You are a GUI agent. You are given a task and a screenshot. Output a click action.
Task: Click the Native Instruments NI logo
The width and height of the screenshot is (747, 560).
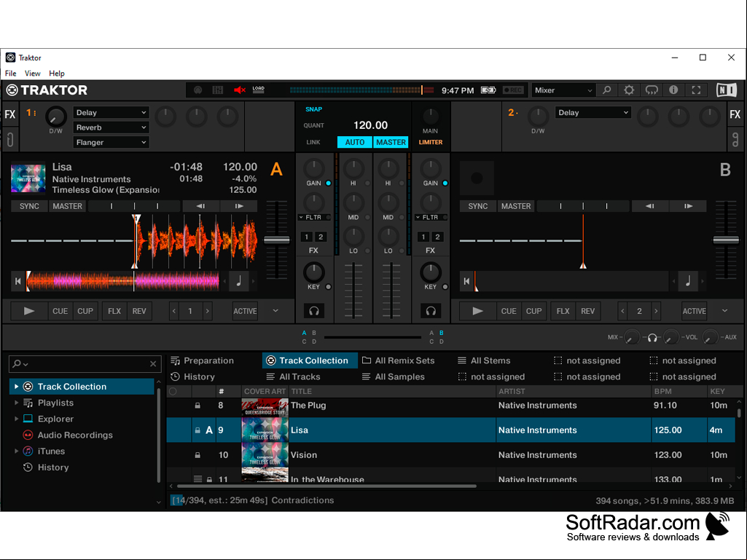[x=727, y=90]
